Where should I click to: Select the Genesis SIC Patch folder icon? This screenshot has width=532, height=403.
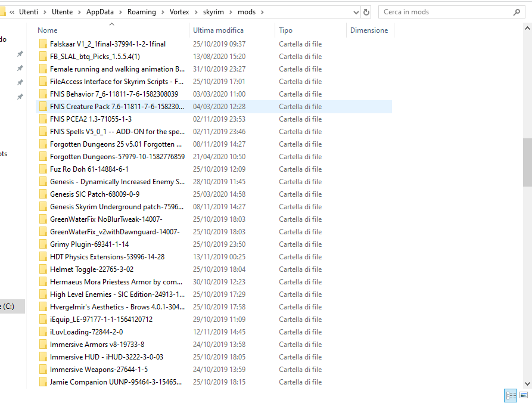click(x=43, y=194)
